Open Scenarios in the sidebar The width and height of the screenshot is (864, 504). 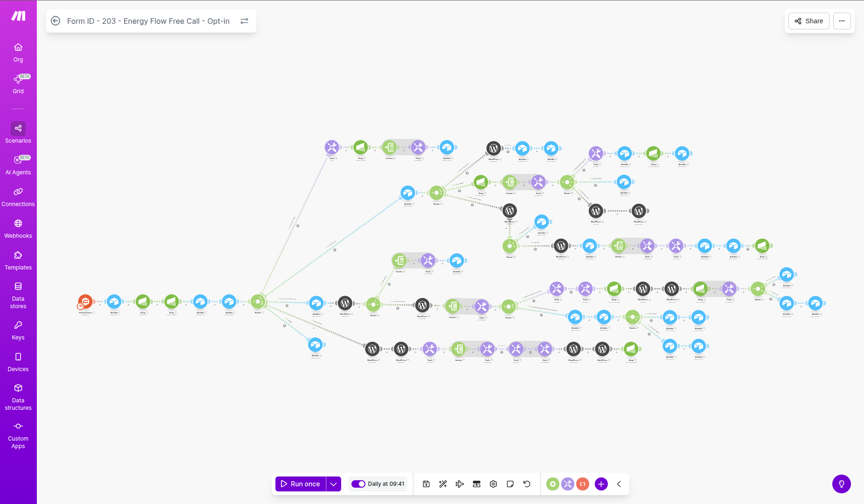pos(18,133)
